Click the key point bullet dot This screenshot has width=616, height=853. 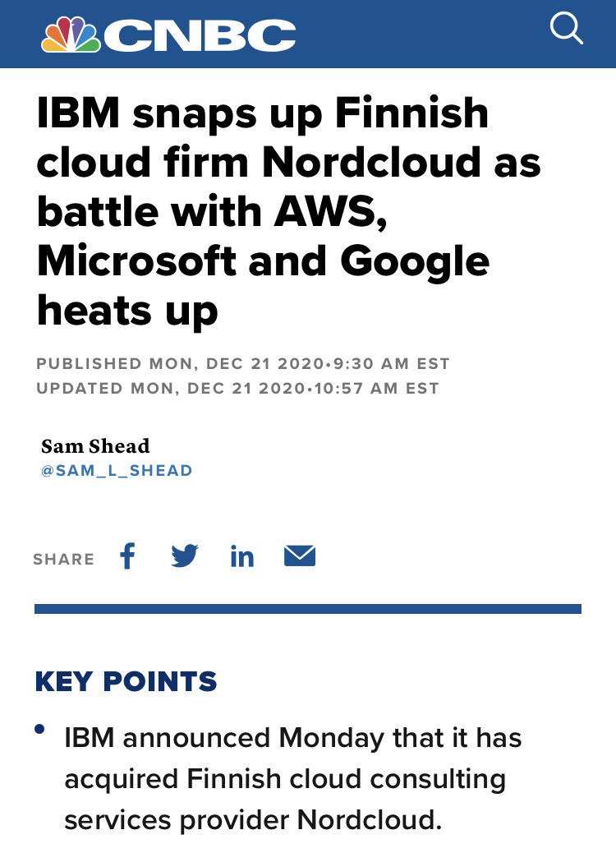tap(40, 730)
